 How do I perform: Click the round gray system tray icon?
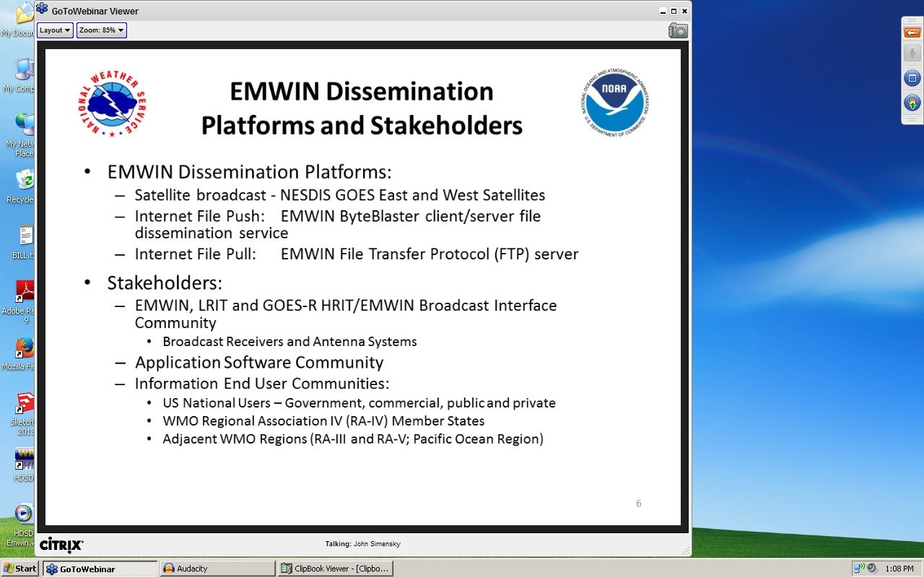[x=871, y=569]
